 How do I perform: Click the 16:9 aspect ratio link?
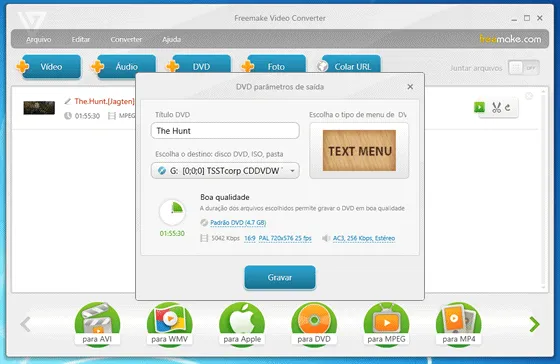[250, 238]
